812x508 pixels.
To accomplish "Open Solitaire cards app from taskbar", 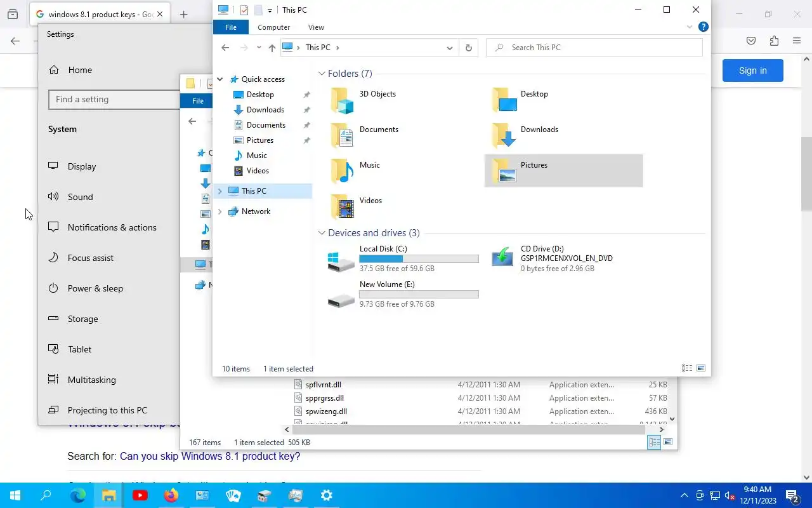I will 233,495.
